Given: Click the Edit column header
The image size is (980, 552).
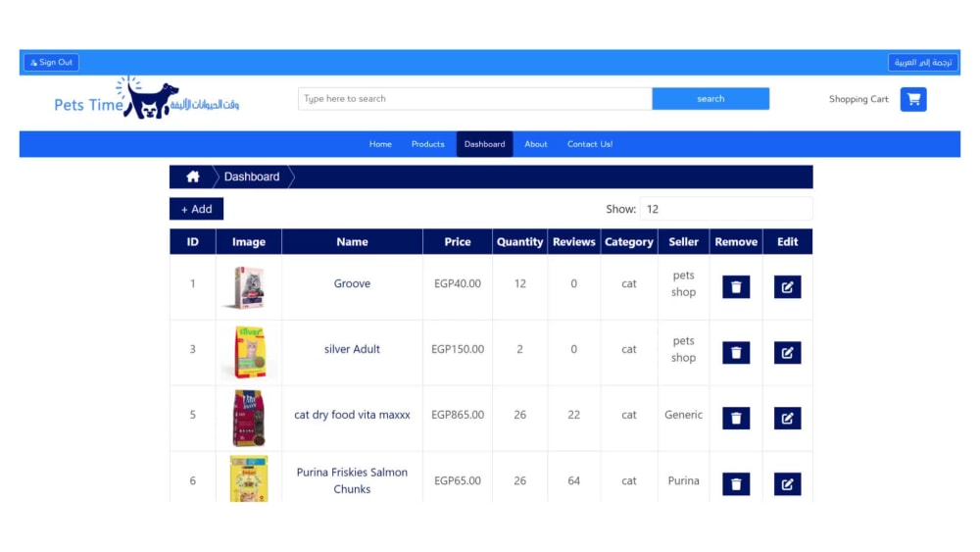Looking at the screenshot, I should pyautogui.click(x=787, y=242).
